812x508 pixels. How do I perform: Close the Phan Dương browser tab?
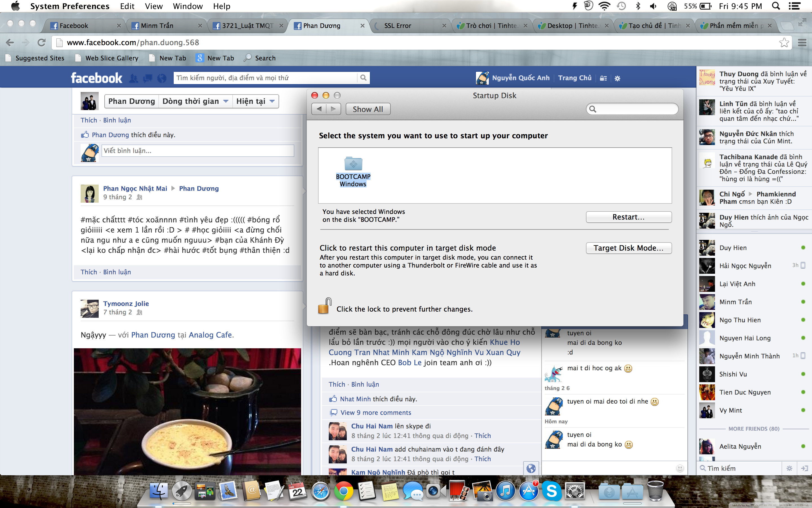[362, 26]
